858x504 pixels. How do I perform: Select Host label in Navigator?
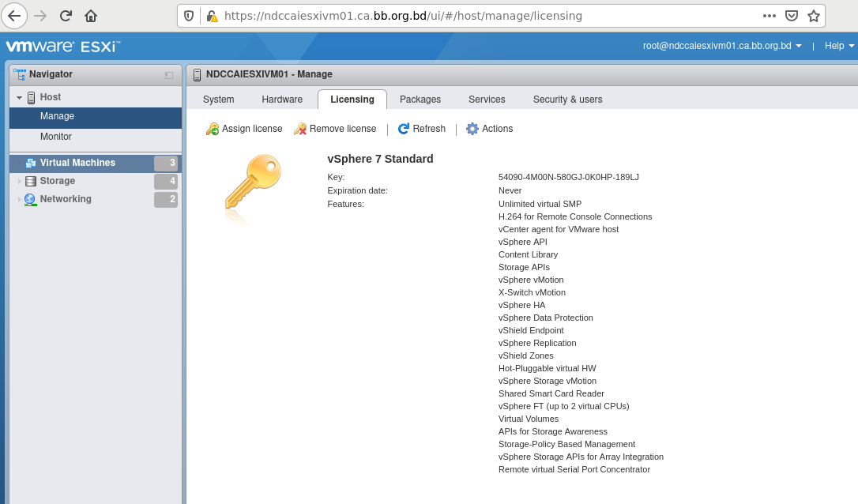[x=51, y=97]
